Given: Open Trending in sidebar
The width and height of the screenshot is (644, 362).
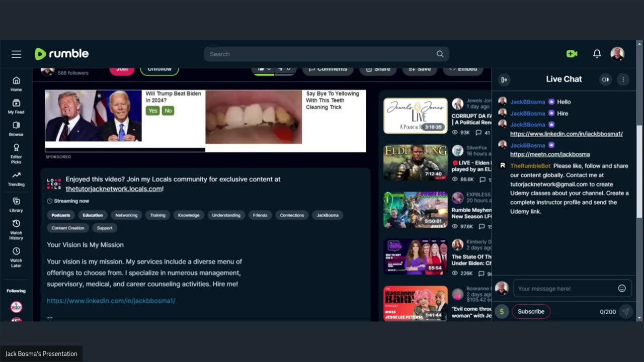Looking at the screenshot, I should pyautogui.click(x=16, y=178).
